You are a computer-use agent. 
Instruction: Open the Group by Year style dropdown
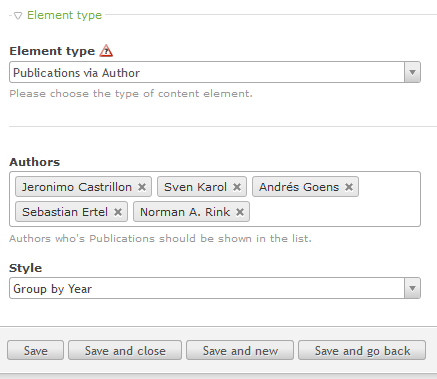pos(215,288)
